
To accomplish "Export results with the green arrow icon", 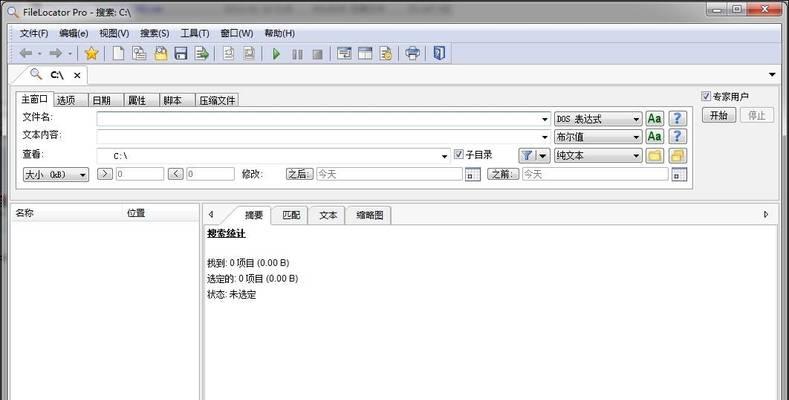I will click(x=202, y=53).
